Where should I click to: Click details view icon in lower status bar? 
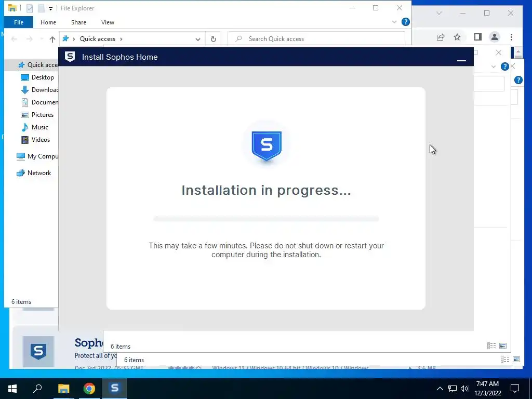(x=505, y=360)
